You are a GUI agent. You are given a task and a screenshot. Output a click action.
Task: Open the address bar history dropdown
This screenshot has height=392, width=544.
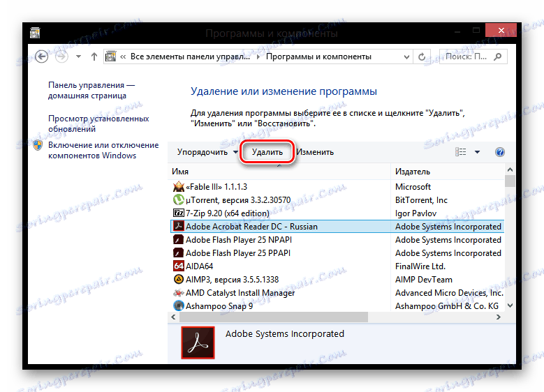pyautogui.click(x=406, y=56)
